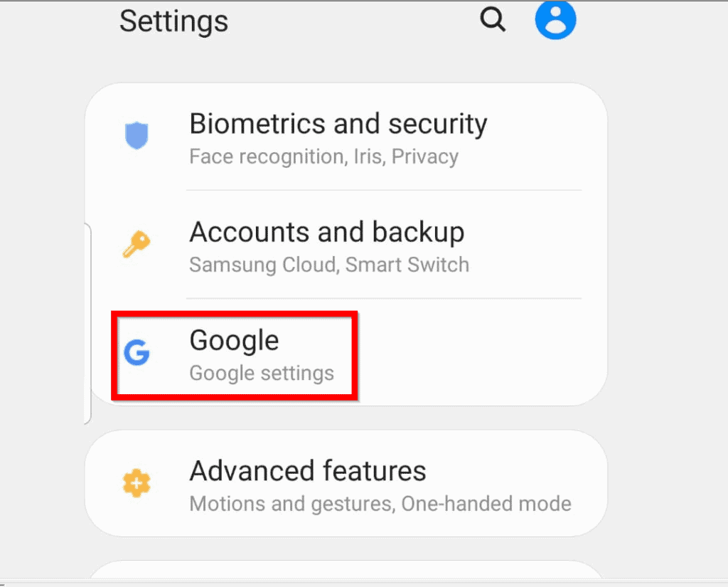The image size is (728, 587).
Task: Click the Settings page title
Action: 174,21
